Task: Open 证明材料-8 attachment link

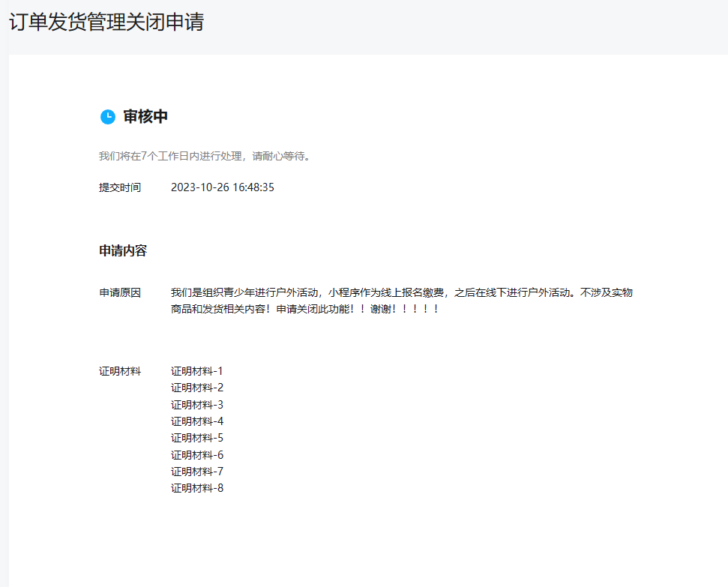Action: click(197, 488)
